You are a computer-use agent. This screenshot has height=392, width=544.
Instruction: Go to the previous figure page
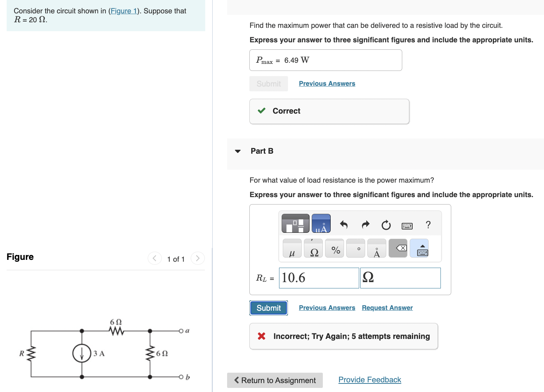154,258
